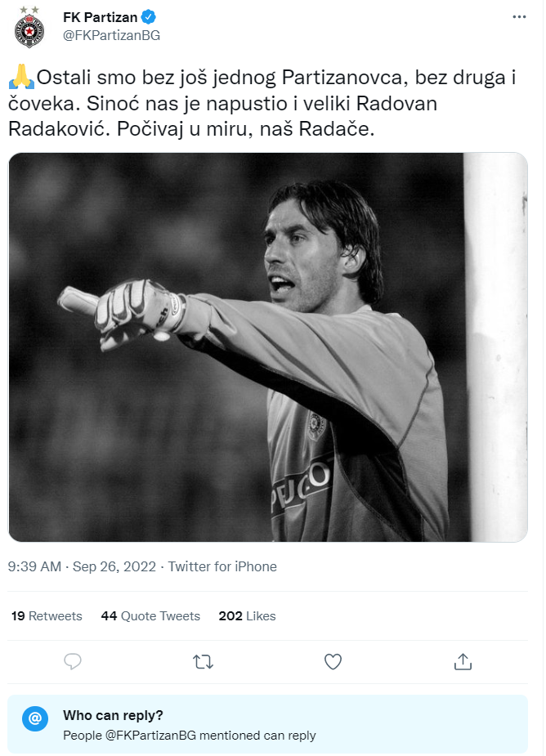This screenshot has height=756, width=546.
Task: Click the verified badge next to FK Partizan
Action: tap(148, 15)
